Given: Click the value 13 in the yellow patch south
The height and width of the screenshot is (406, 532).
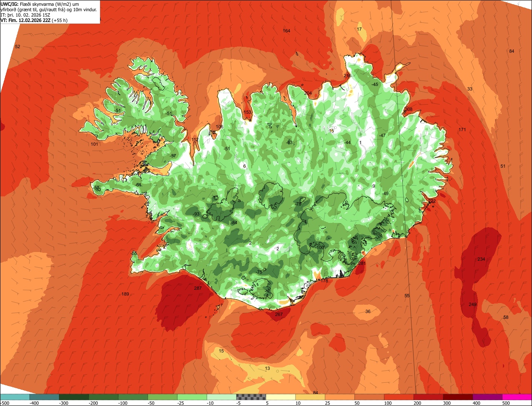Looking at the screenshot, I should click(267, 368).
